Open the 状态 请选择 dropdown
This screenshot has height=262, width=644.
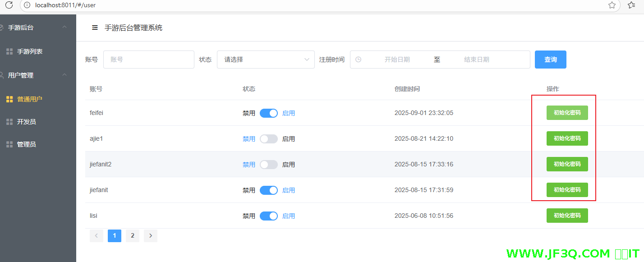point(266,60)
